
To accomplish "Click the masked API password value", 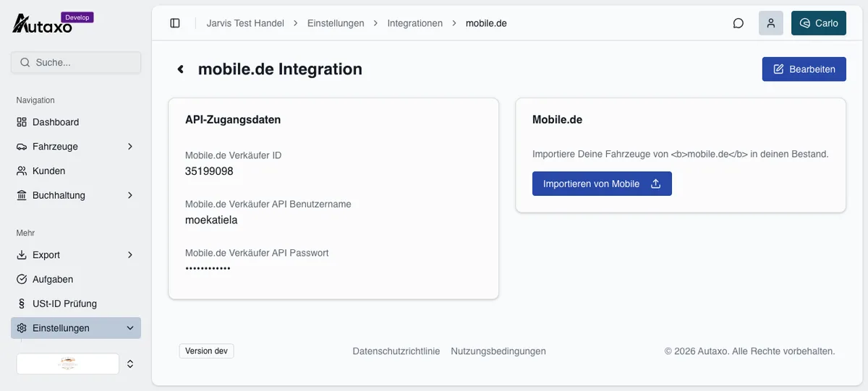I will point(208,268).
